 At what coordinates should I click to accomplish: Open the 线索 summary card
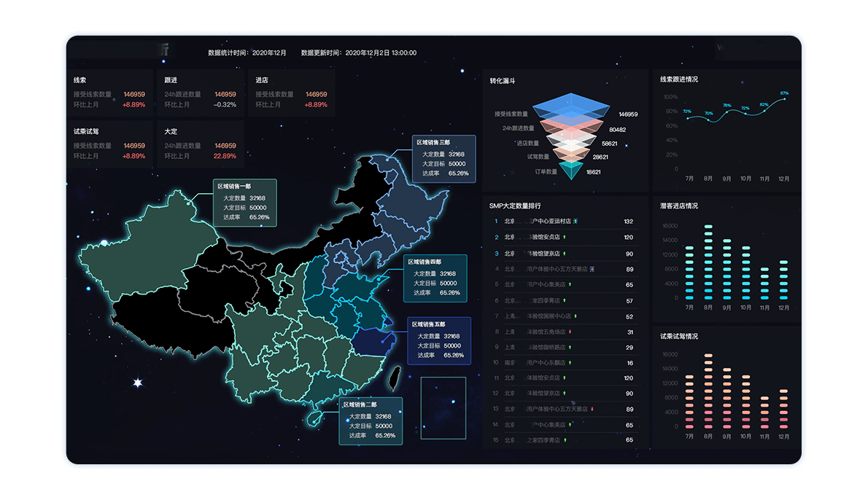[x=109, y=93]
